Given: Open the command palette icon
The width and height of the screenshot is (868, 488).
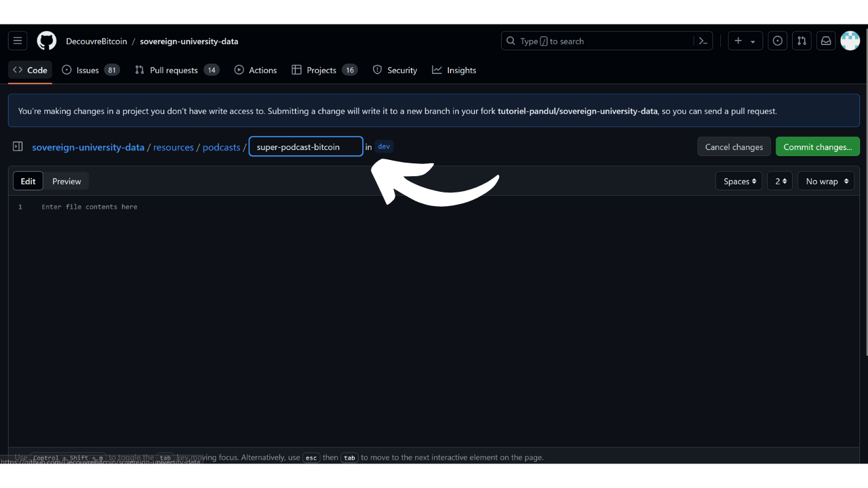Looking at the screenshot, I should (x=703, y=41).
